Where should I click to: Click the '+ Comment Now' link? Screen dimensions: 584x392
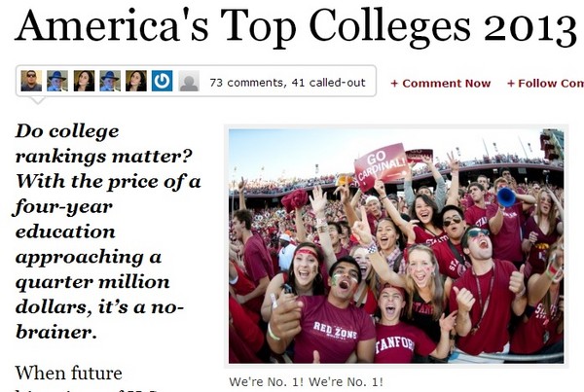pos(441,84)
